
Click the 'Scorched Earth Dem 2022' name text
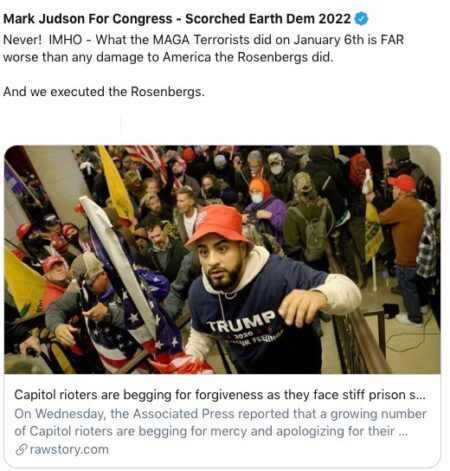pyautogui.click(x=268, y=19)
